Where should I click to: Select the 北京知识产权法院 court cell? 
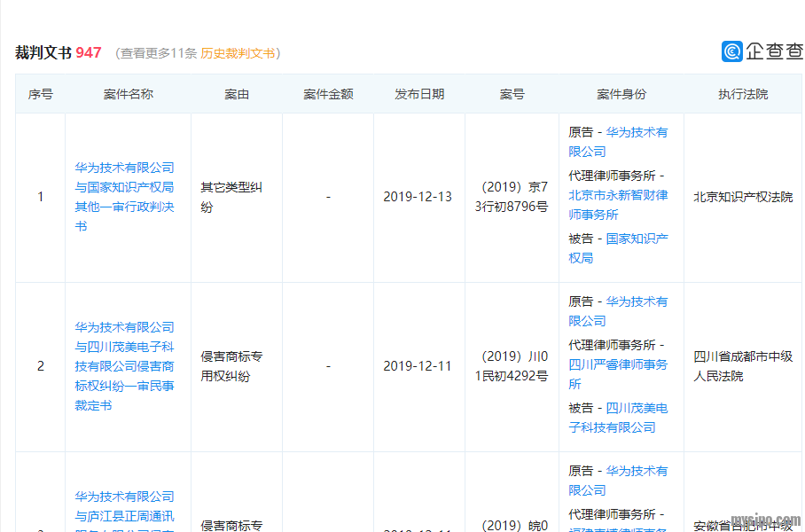(743, 197)
